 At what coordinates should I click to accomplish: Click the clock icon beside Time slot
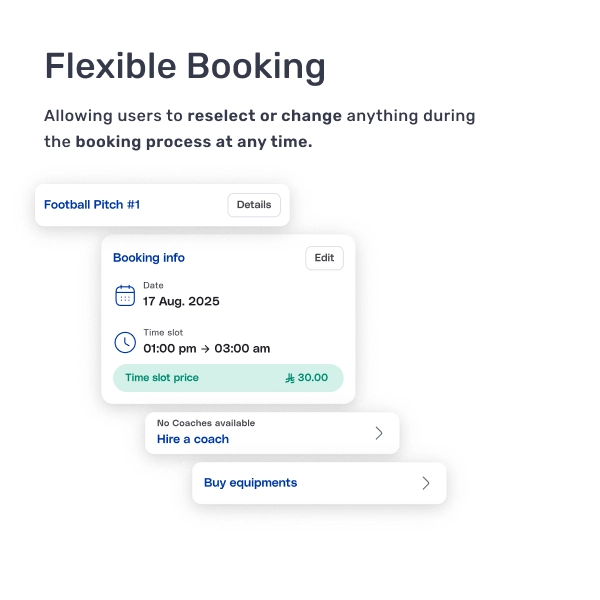pos(125,342)
